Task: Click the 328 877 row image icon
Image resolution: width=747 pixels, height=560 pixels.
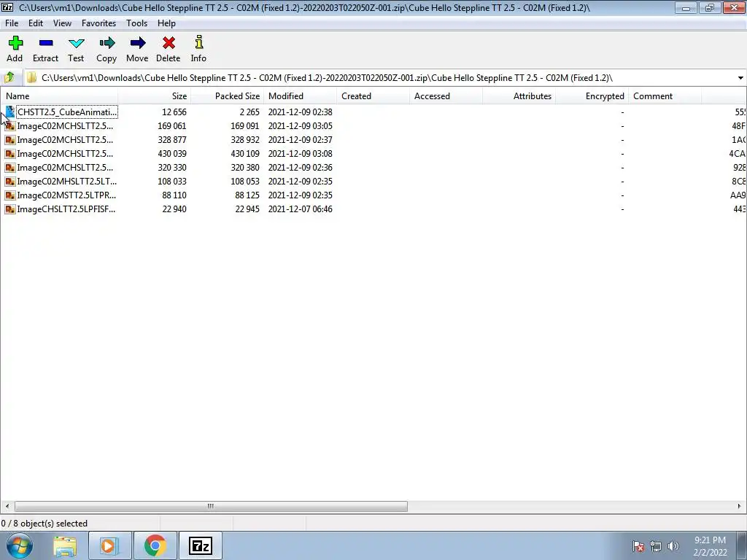Action: click(9, 139)
